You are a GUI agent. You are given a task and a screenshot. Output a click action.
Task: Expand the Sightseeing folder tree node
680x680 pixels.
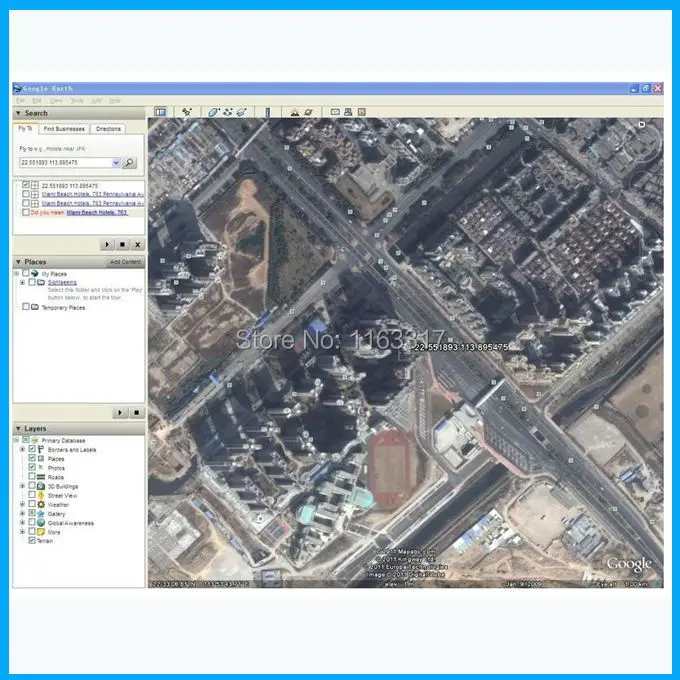23,282
